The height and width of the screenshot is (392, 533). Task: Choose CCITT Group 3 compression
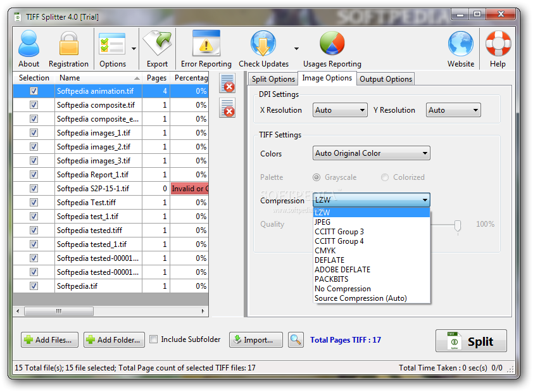(x=372, y=232)
